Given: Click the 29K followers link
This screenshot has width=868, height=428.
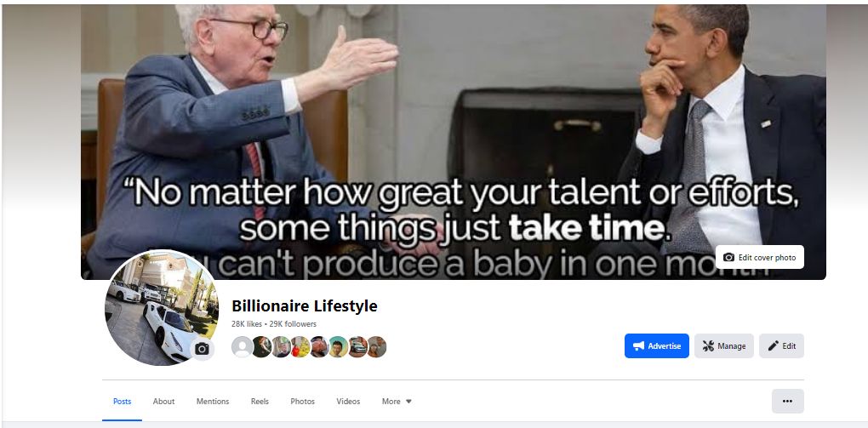Looking at the screenshot, I should pos(293,324).
